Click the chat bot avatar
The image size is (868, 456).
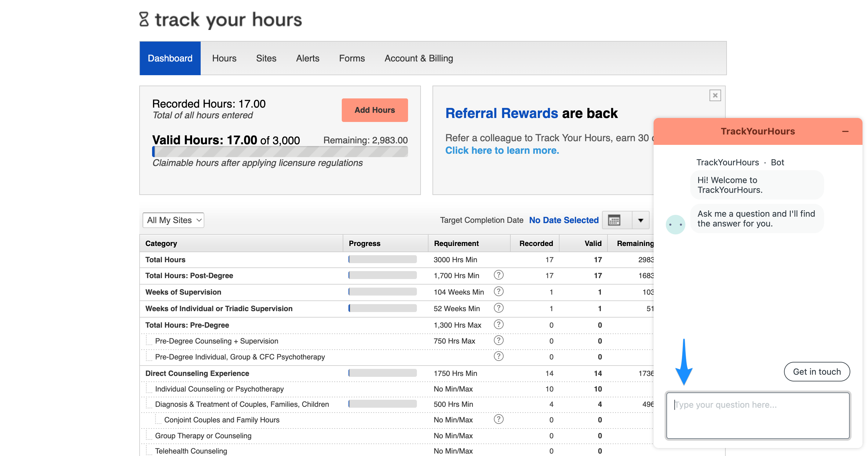675,224
